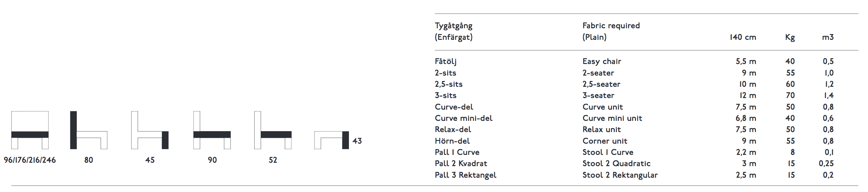The height and width of the screenshot is (192, 868).
Task: Click the 0,25 volume value
Action: 826,164
